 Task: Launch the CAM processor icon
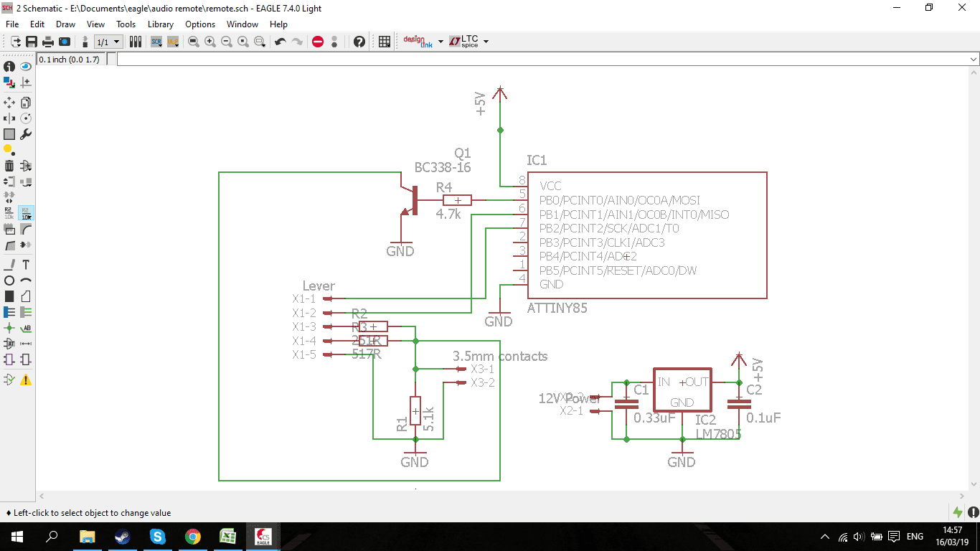click(65, 42)
